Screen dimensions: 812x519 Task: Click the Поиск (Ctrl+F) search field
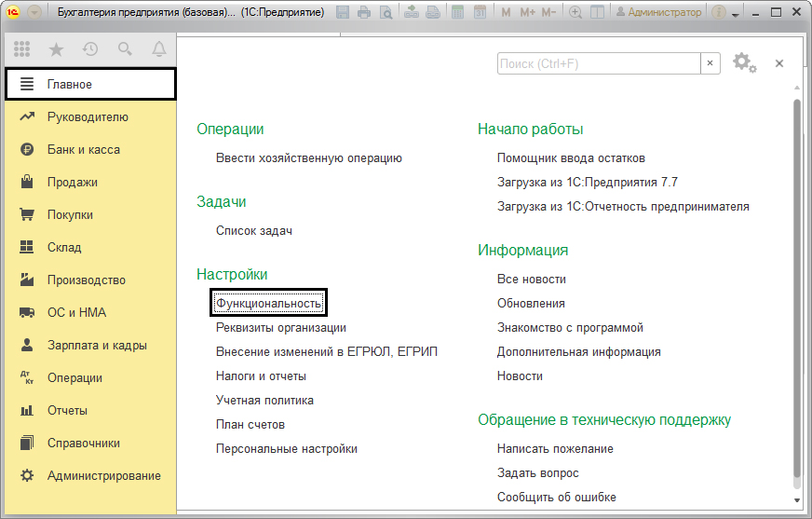pos(598,63)
